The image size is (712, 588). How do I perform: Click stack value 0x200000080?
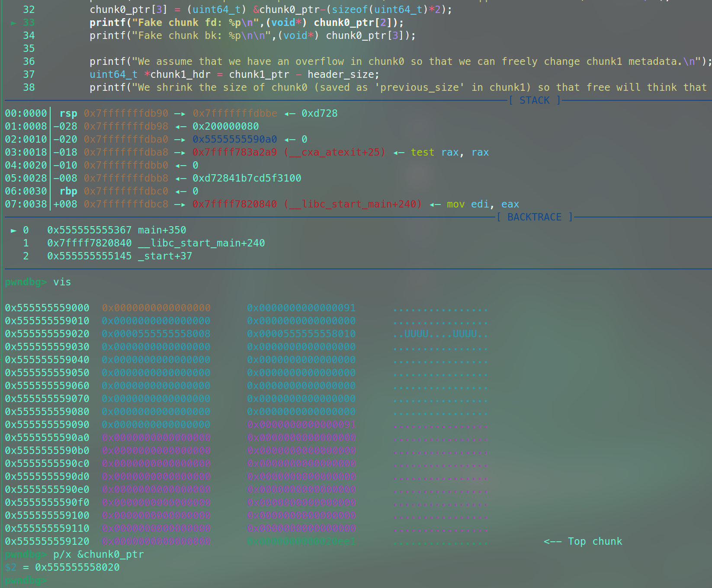[226, 126]
